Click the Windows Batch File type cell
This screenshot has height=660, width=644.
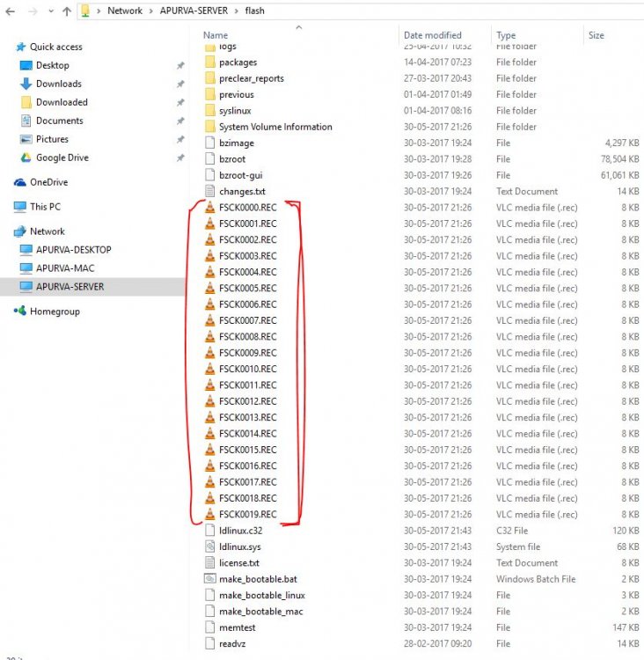536,579
